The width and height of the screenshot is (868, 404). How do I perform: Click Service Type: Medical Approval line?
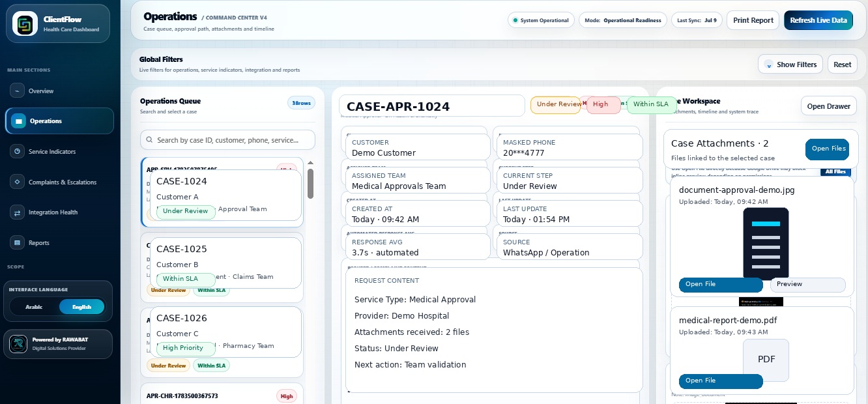point(415,300)
